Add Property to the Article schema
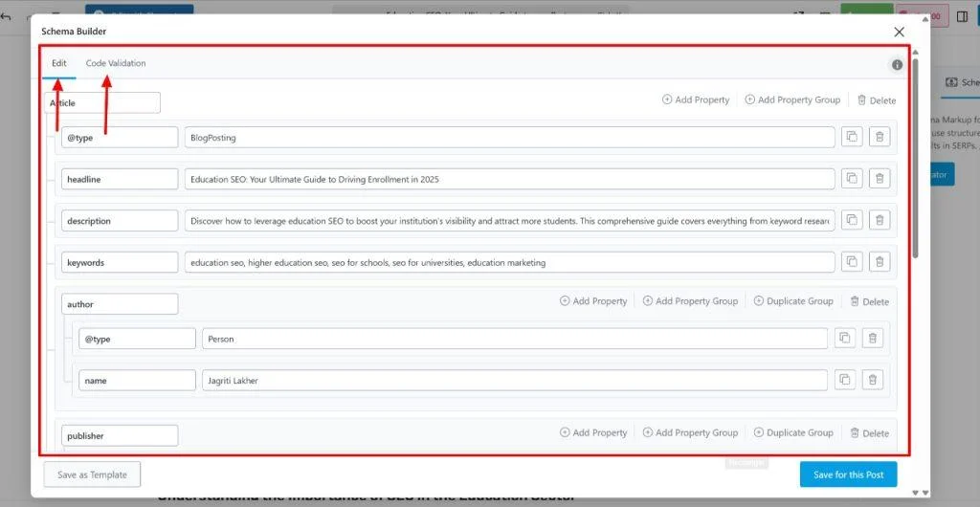This screenshot has height=507, width=980. (696, 99)
